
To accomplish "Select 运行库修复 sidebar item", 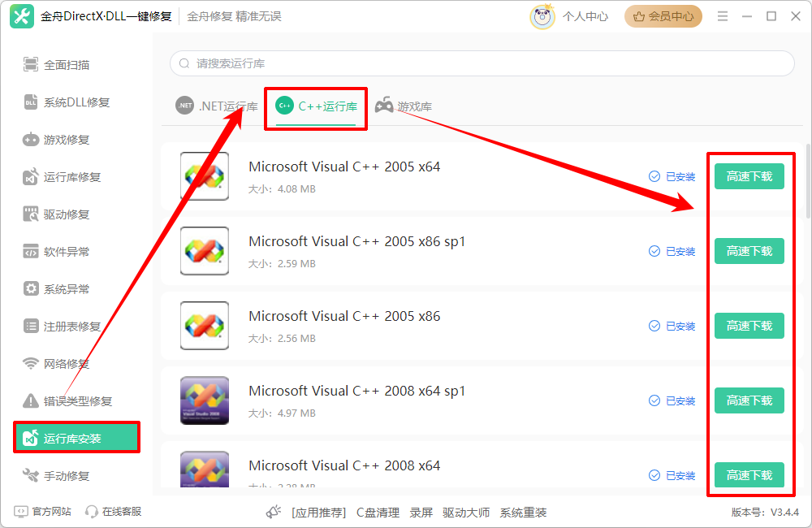I will [x=62, y=177].
